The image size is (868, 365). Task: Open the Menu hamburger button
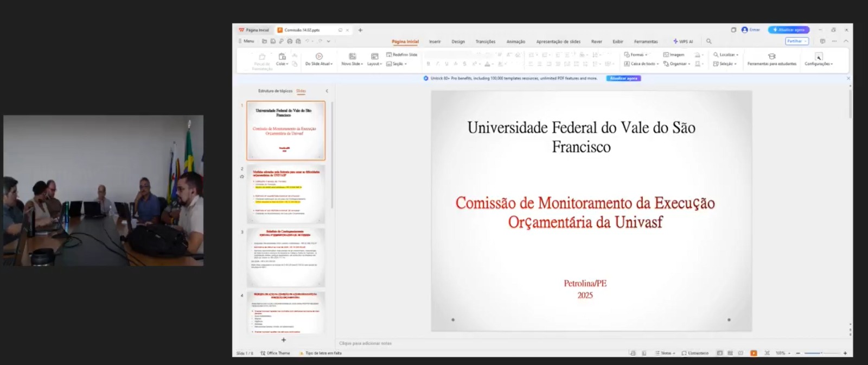coord(246,41)
